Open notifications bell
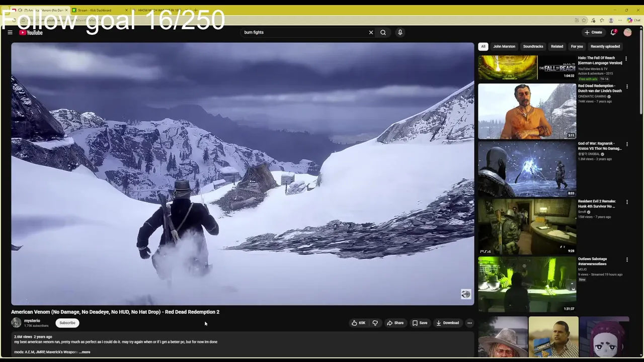Screen dimensions: 644x362 [x=613, y=32]
